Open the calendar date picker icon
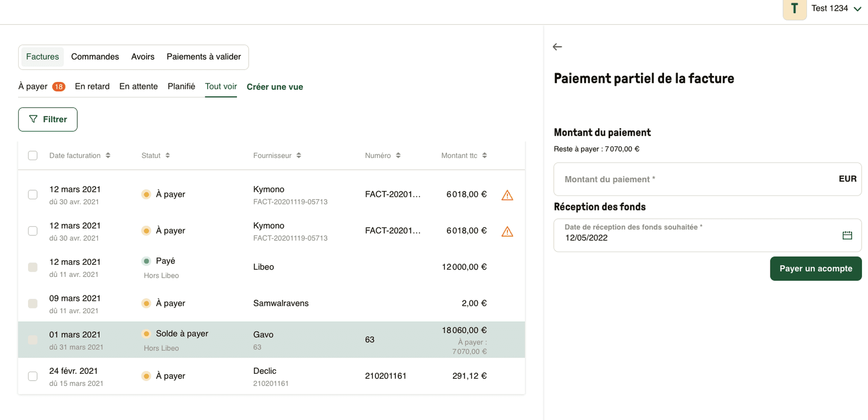 [847, 235]
